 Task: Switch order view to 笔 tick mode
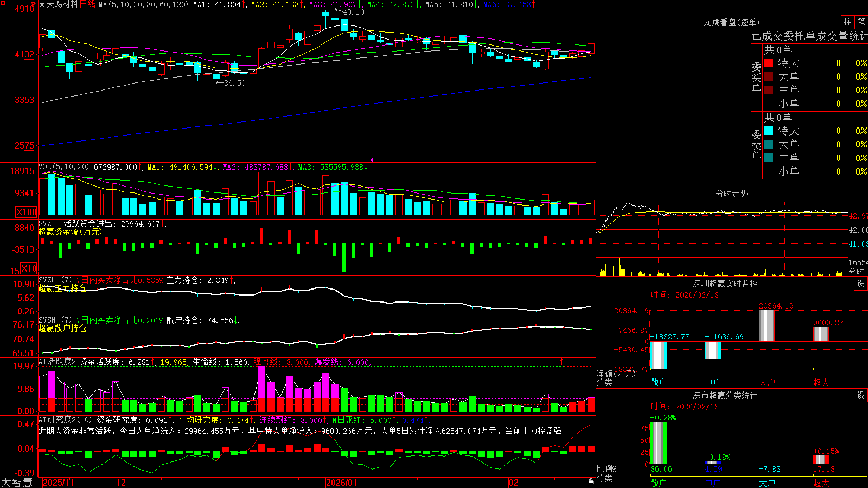coord(861,22)
